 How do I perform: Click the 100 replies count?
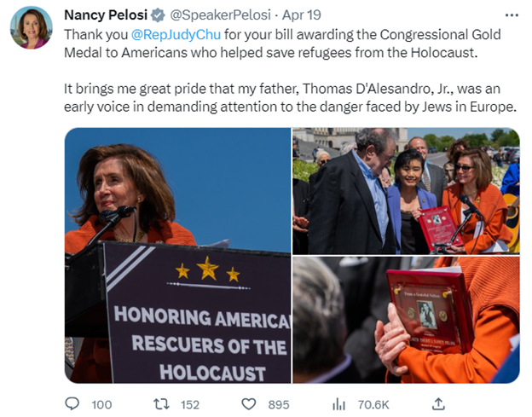click(101, 404)
